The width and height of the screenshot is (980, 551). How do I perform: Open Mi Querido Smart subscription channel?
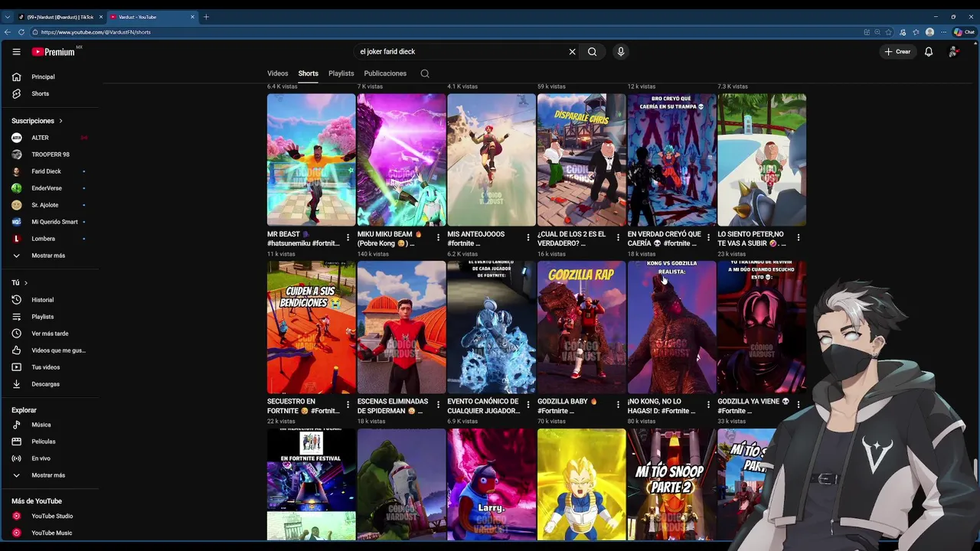click(x=49, y=222)
